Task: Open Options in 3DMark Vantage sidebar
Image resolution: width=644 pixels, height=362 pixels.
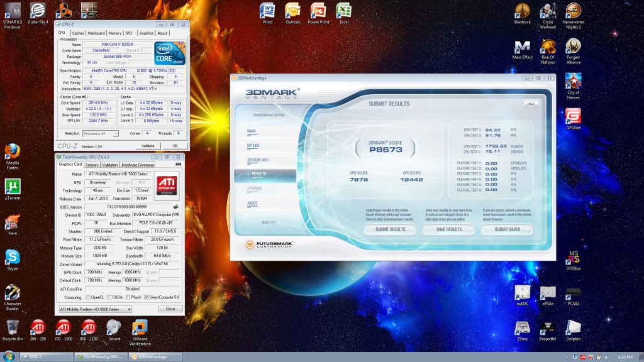Action: coord(253,146)
